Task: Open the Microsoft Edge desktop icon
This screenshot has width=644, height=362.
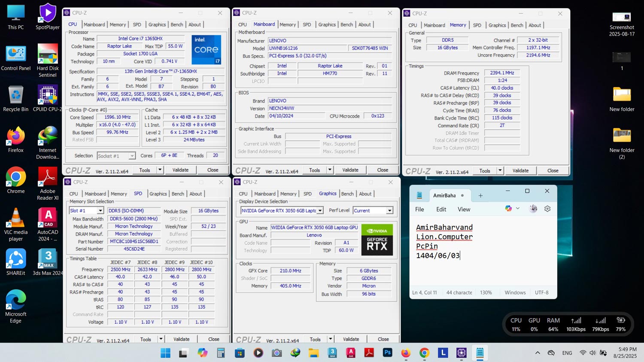Action: 16,306
